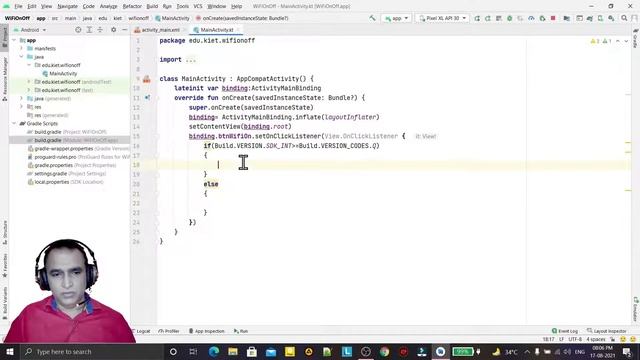Open the Resource Manager side panel
This screenshot has width=640, height=360.
point(5,79)
